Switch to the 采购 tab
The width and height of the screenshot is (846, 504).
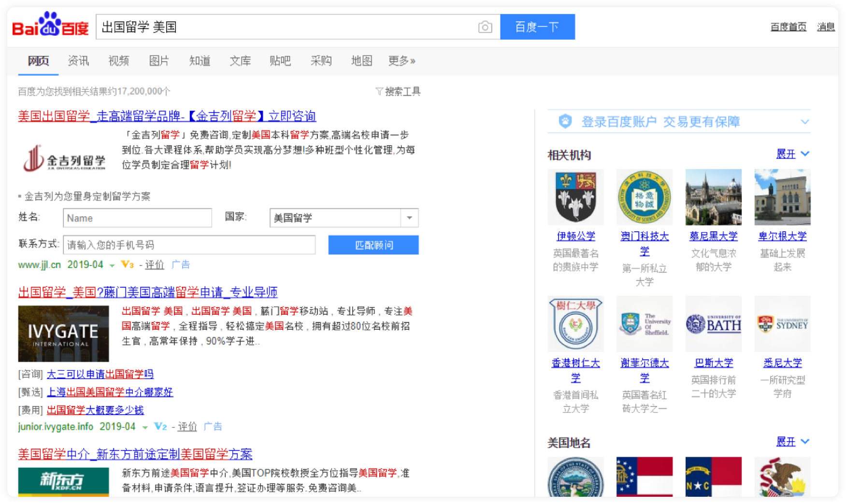coord(321,61)
